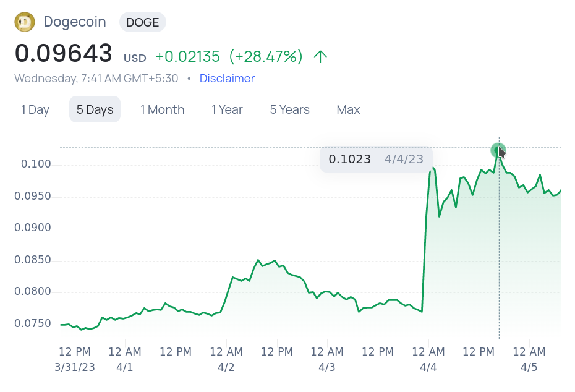The image size is (575, 392).
Task: Select the DOGE ticker badge
Action: coord(143,22)
